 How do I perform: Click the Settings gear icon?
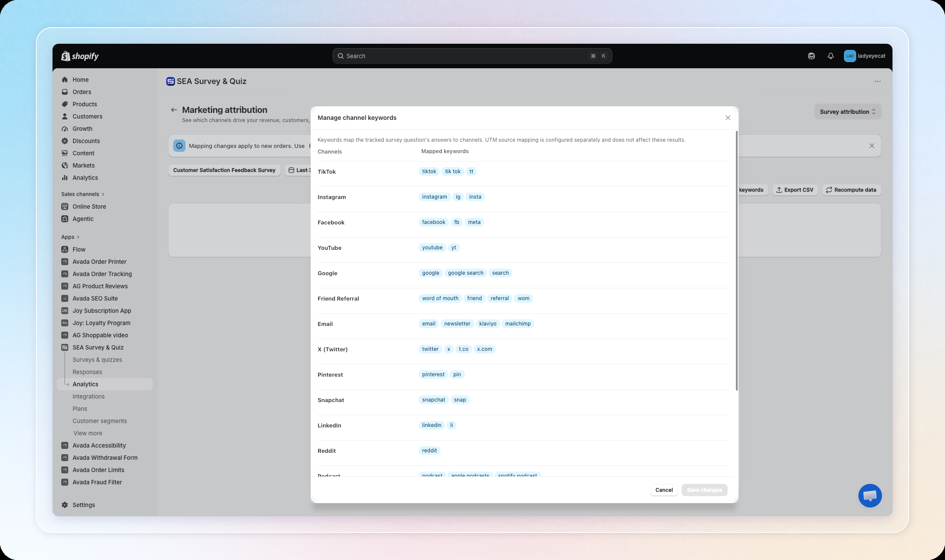[65, 505]
